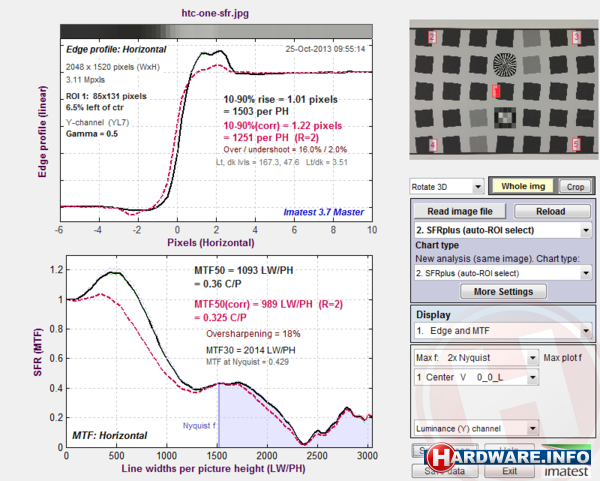Open More Settings

click(503, 292)
